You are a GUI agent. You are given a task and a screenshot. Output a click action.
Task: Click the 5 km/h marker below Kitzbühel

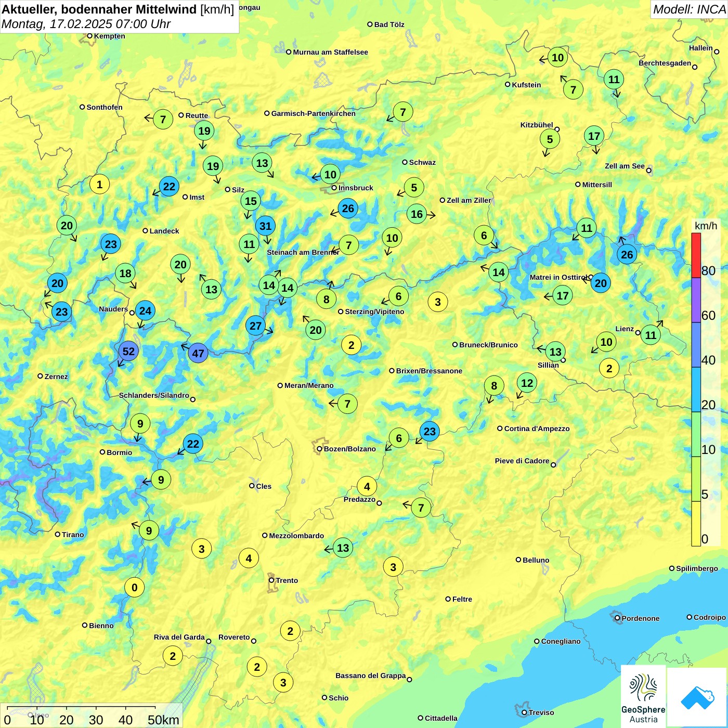click(550, 139)
